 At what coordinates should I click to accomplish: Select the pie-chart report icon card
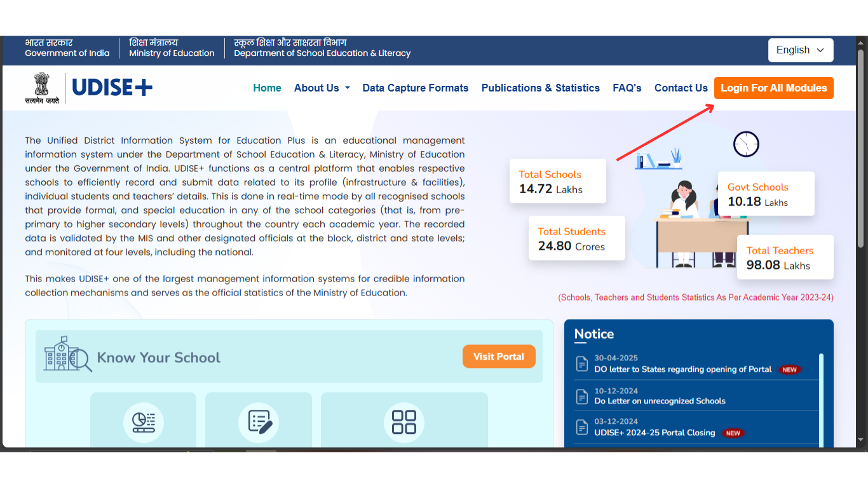(x=143, y=421)
